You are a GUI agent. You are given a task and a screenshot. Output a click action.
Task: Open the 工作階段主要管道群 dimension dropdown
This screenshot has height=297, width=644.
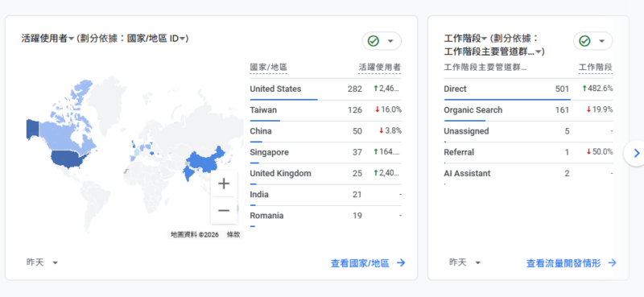(x=493, y=52)
